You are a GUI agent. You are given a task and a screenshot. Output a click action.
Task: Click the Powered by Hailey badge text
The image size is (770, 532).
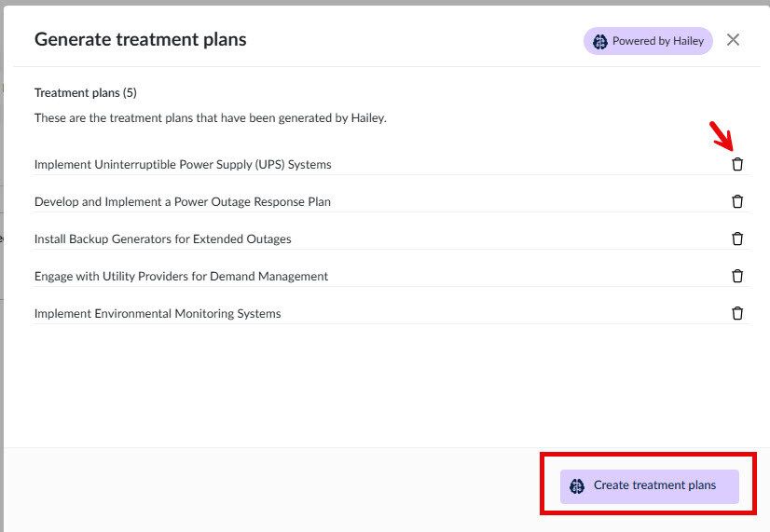point(657,41)
